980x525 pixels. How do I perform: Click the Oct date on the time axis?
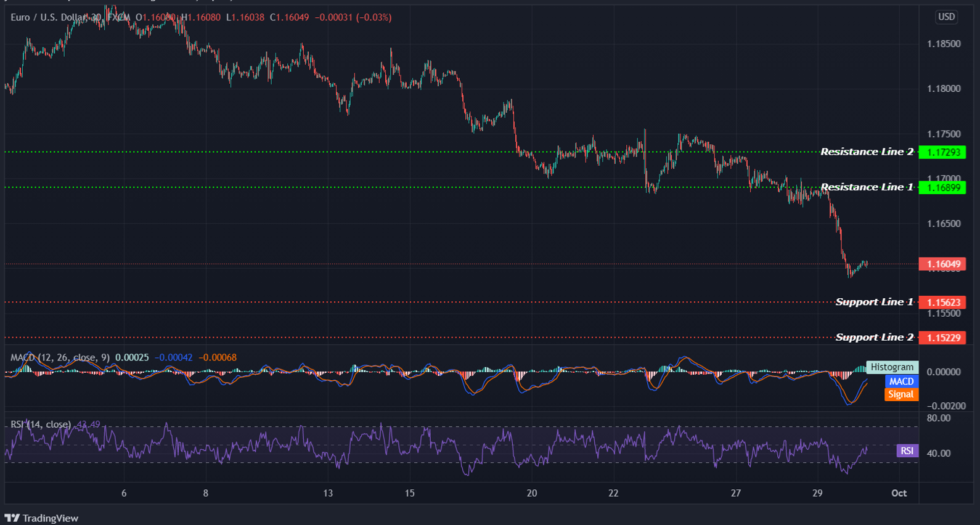(899, 493)
